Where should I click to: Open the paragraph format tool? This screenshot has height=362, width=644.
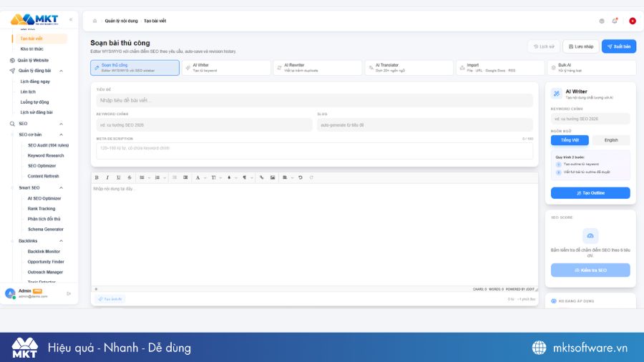245,177
